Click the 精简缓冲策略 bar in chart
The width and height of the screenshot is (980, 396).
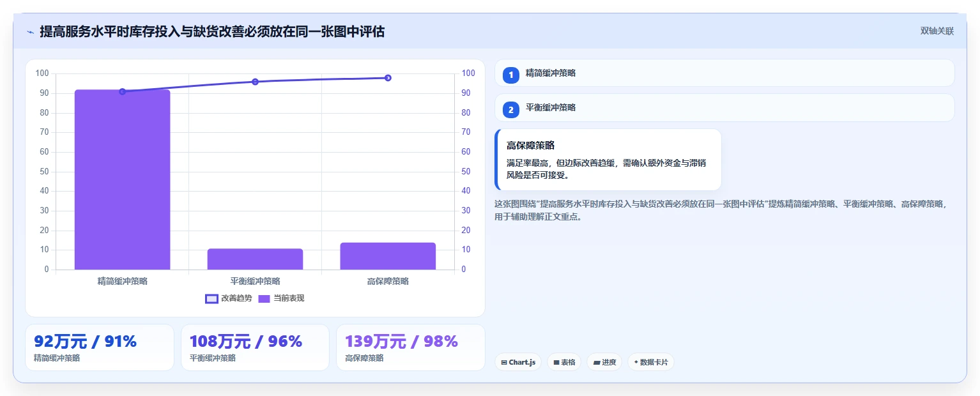[x=122, y=179]
